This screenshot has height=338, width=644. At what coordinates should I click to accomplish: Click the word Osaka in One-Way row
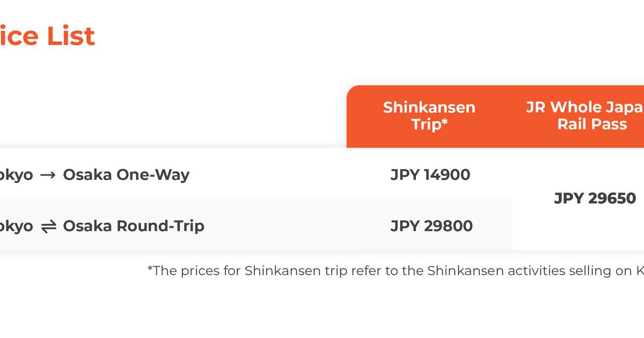point(87,175)
